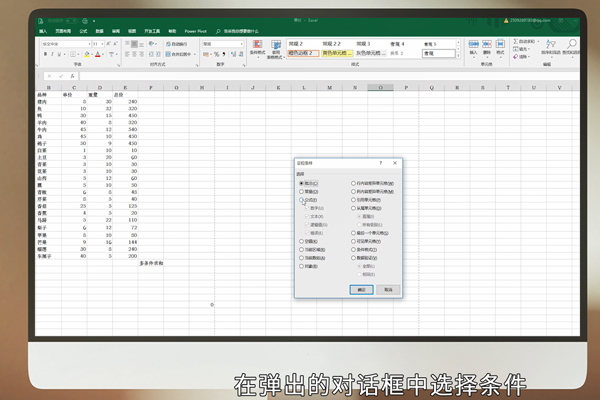Select the 空值 (Blanks) radio option
The width and height of the screenshot is (600, 400).
click(303, 241)
